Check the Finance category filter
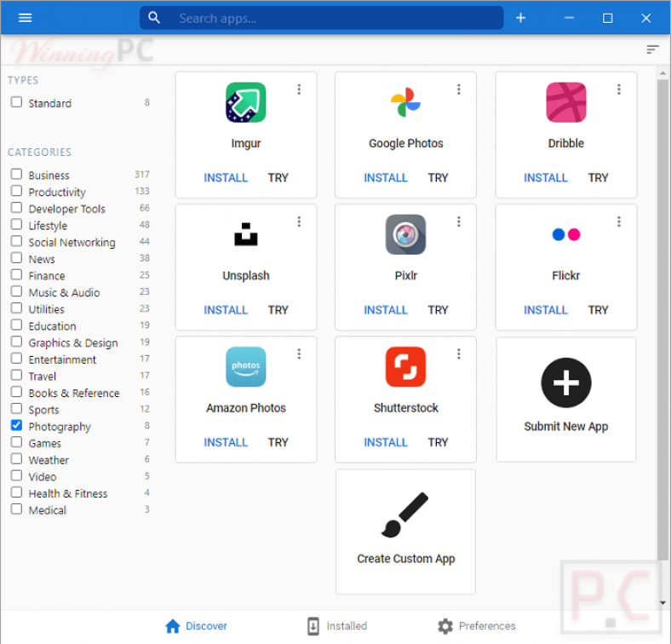The width and height of the screenshot is (671, 644). click(x=16, y=274)
